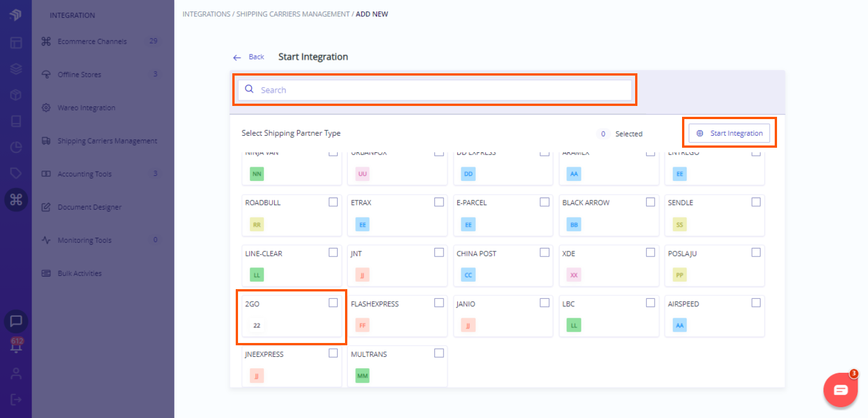Screen dimensions: 868x418
Task: Check the JNEEXPRESS checkbox
Action: [333, 353]
